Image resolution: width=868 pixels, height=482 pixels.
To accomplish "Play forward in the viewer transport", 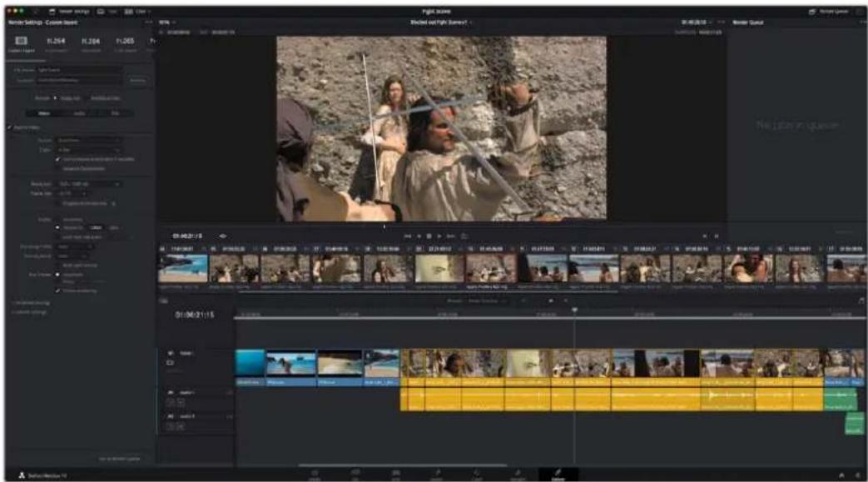I will pyautogui.click(x=439, y=236).
